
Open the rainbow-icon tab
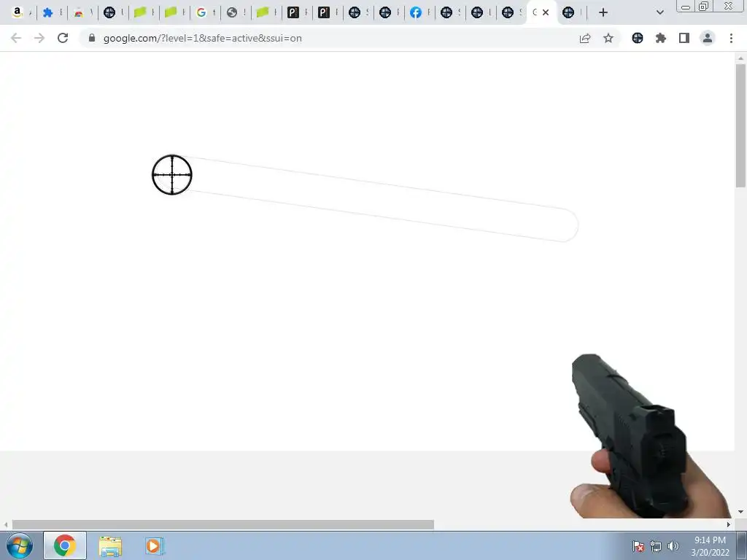point(79,12)
